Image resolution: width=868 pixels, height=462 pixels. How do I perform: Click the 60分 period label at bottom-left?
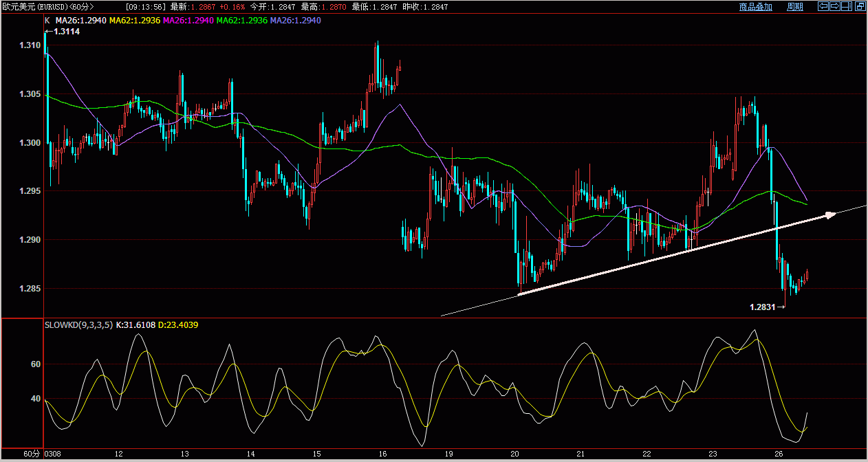[x=32, y=454]
